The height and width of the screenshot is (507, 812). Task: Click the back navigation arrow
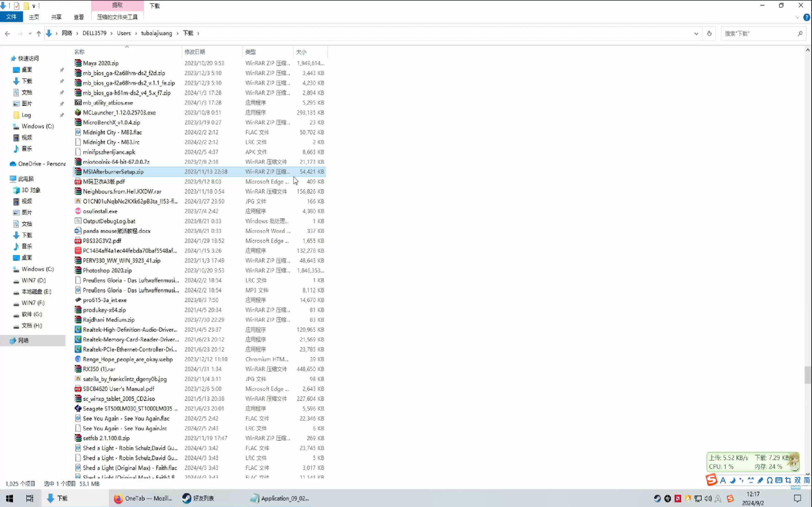pos(7,34)
